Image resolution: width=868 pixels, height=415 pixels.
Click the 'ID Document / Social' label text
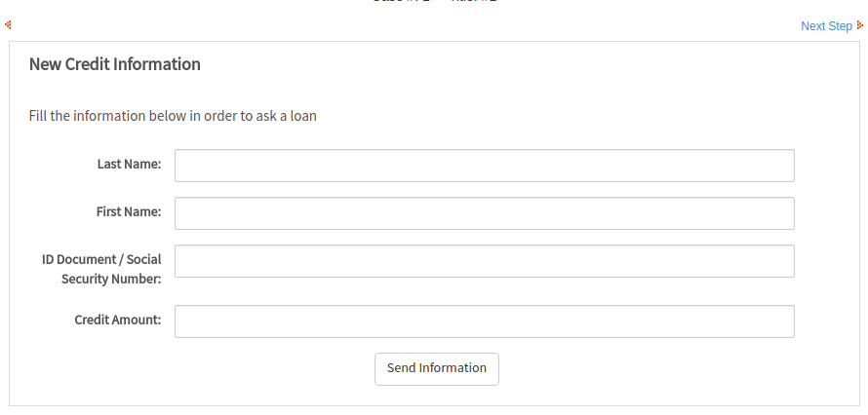tap(101, 260)
